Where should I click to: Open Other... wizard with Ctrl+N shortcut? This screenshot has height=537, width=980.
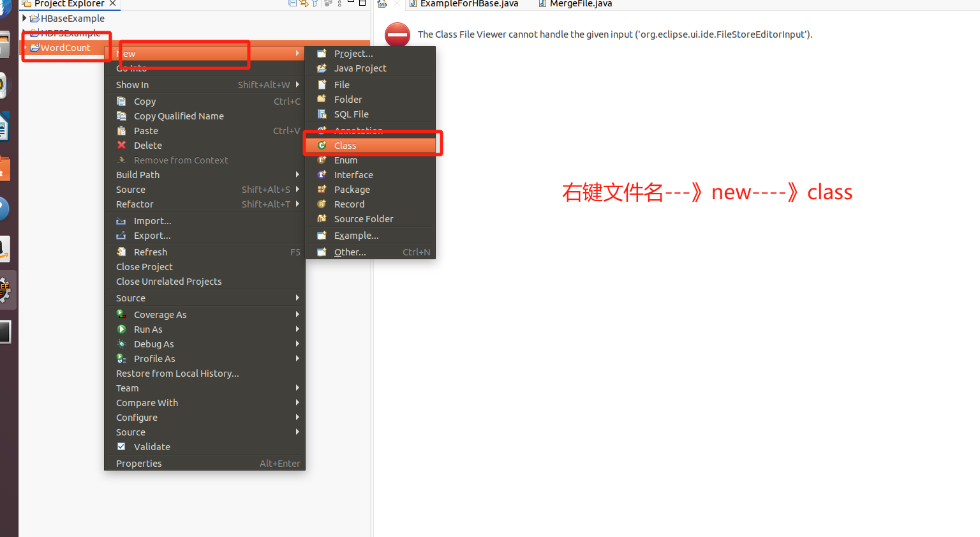click(371, 252)
